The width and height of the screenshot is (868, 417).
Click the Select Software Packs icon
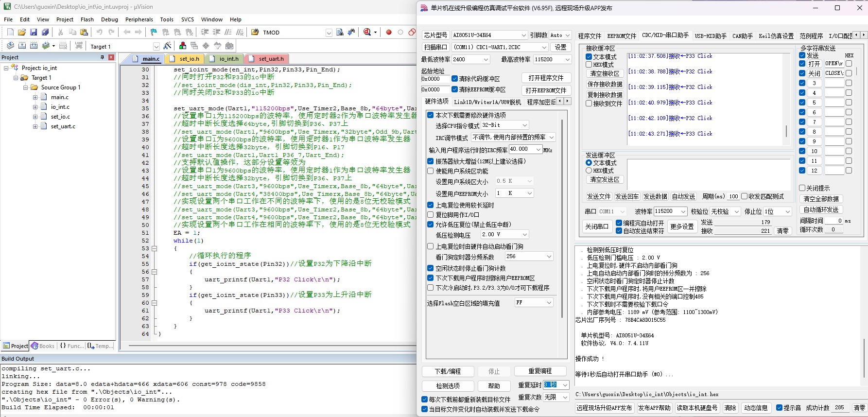pyautogui.click(x=218, y=46)
